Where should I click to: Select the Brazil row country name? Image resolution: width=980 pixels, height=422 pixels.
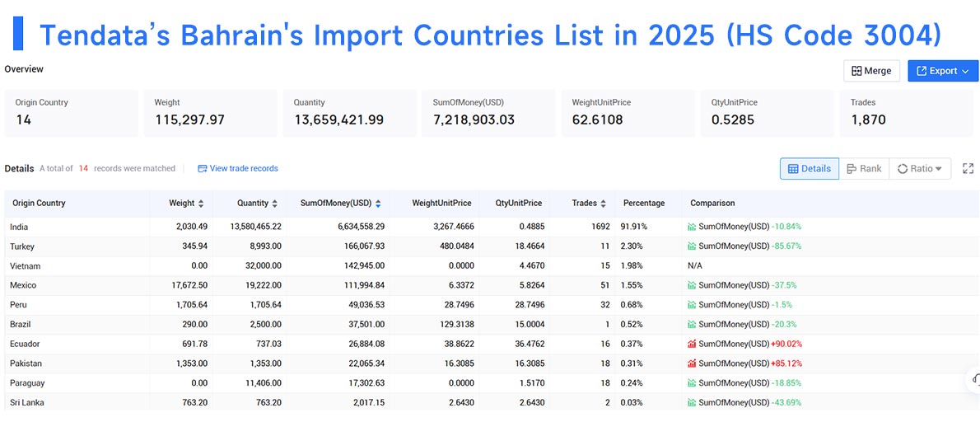click(x=20, y=325)
